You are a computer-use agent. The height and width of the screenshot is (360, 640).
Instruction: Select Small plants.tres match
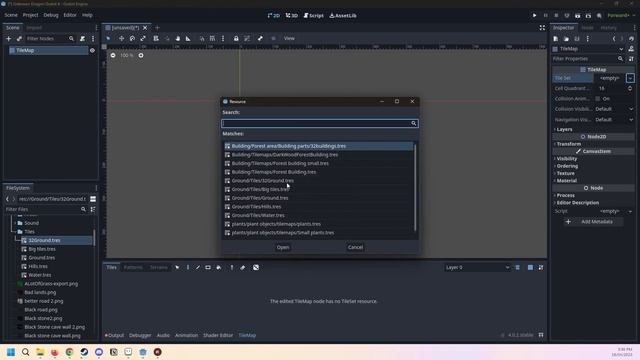click(x=318, y=233)
